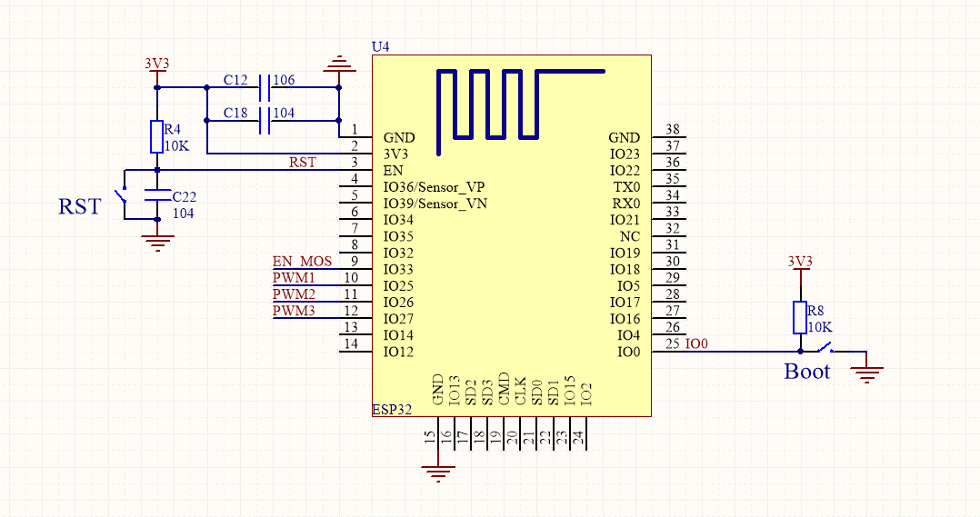Select the EN_MOS net label
Viewport: 980px width, 517px height.
302,261
